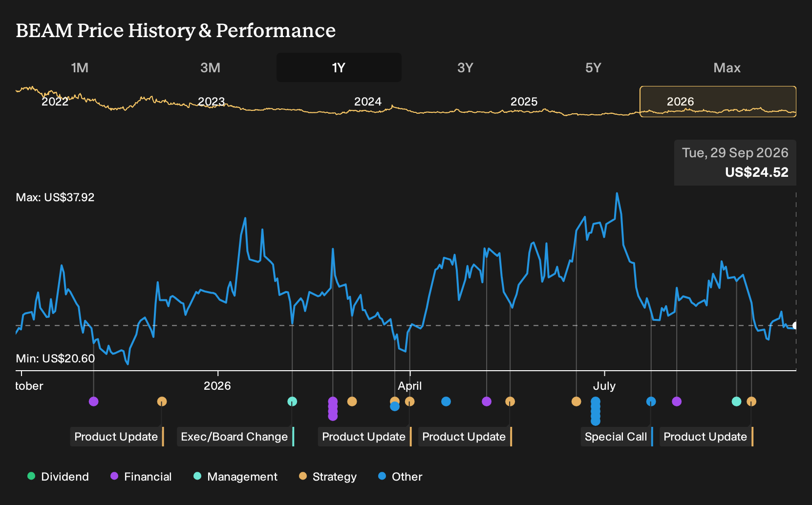Toggle the Strategy legend entry
This screenshot has height=505, width=812.
(328, 477)
